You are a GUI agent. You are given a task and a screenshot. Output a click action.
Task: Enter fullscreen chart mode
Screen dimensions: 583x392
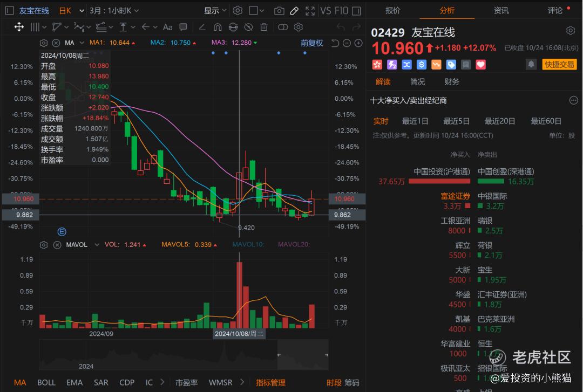click(310, 11)
